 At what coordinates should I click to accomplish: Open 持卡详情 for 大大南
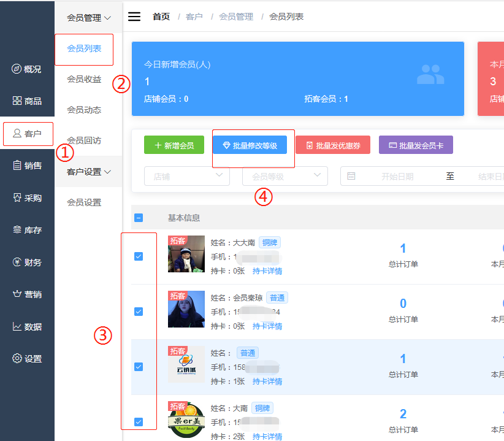click(267, 271)
